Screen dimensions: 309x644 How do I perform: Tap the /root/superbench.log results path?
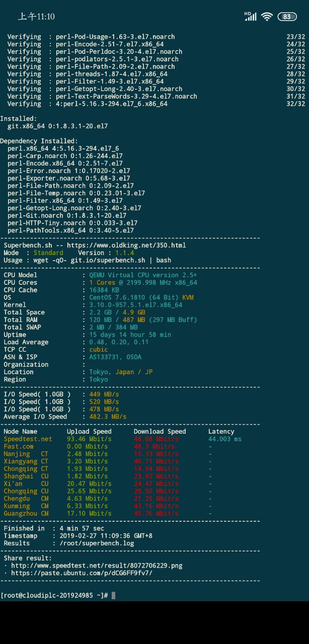[x=97, y=543]
